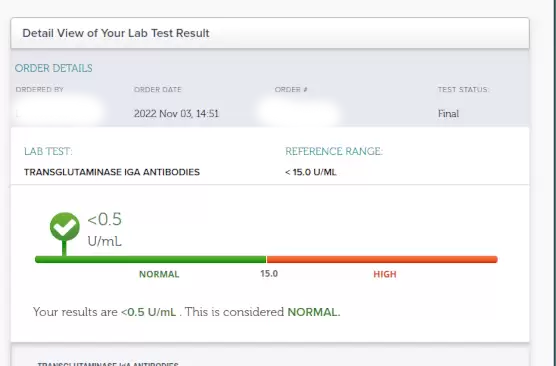Click the 15.0 threshold label under the bar

[269, 274]
